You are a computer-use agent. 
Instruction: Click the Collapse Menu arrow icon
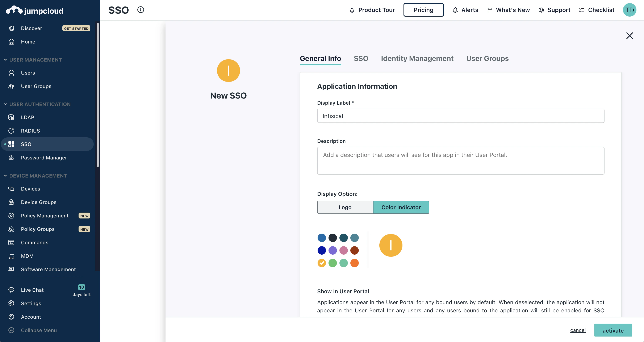pos(12,330)
